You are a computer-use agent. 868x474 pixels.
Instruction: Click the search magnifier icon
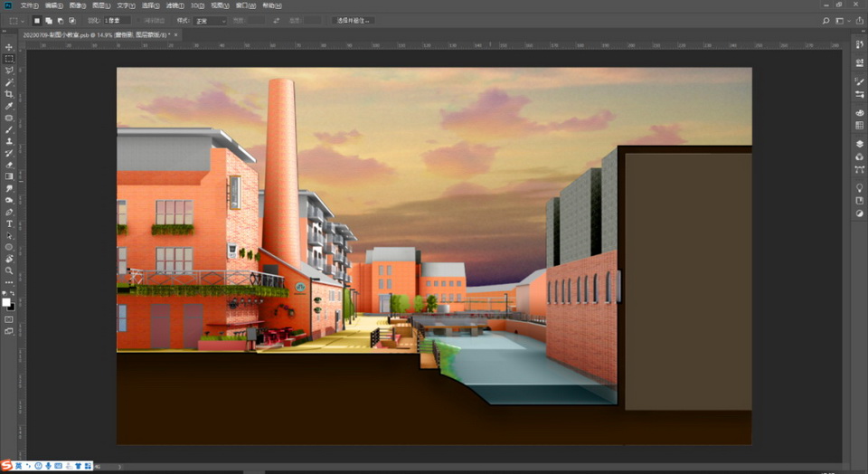coord(825,20)
